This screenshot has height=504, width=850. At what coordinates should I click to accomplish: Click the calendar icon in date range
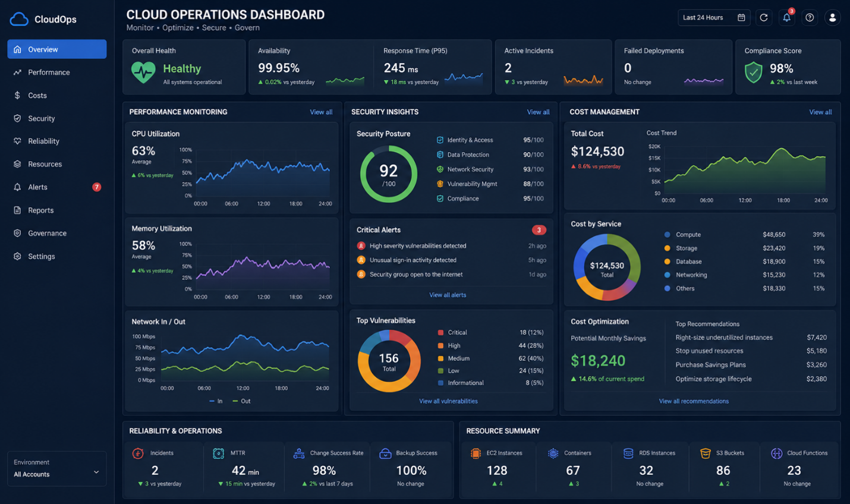coord(741,18)
